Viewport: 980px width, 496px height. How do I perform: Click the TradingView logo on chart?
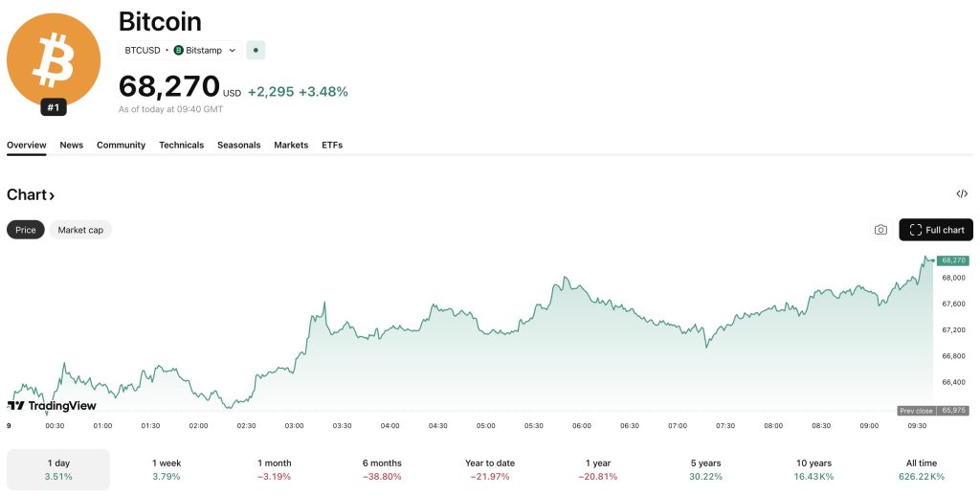click(x=52, y=406)
